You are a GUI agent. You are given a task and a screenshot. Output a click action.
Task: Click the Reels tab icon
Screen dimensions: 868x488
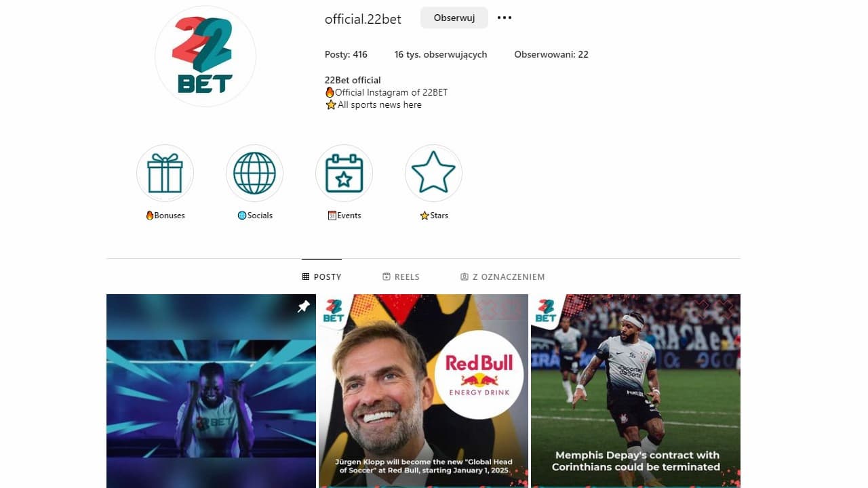387,277
